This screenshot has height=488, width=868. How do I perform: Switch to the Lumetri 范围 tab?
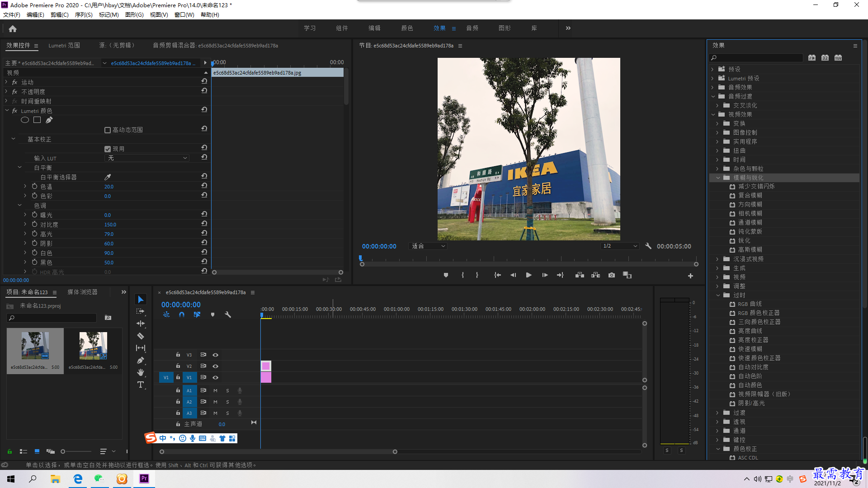(x=64, y=46)
